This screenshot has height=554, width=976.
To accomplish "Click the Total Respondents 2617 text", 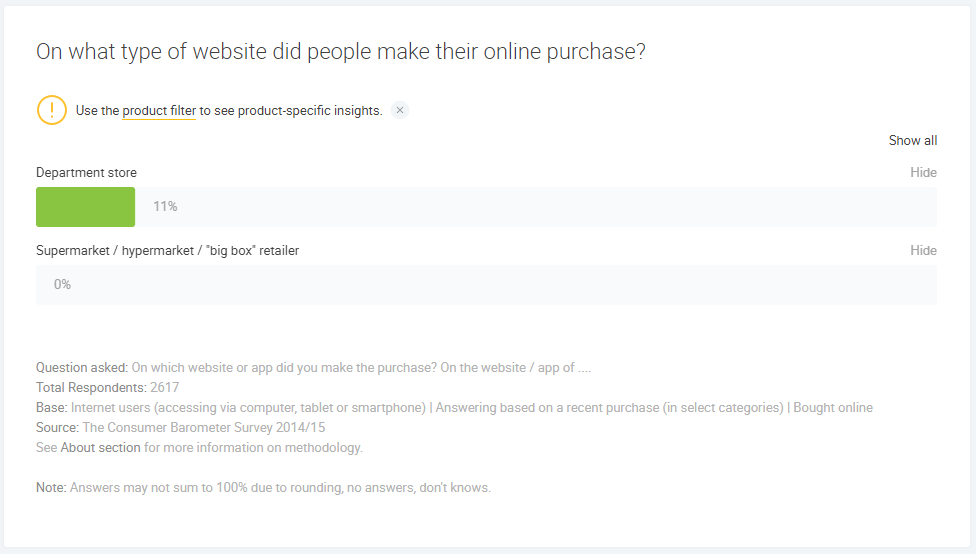I will click(107, 388).
